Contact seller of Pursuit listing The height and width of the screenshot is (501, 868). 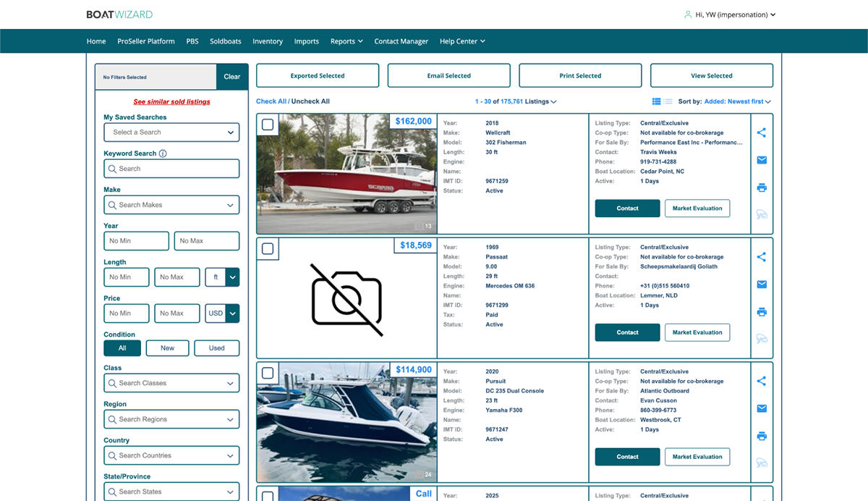(628, 457)
